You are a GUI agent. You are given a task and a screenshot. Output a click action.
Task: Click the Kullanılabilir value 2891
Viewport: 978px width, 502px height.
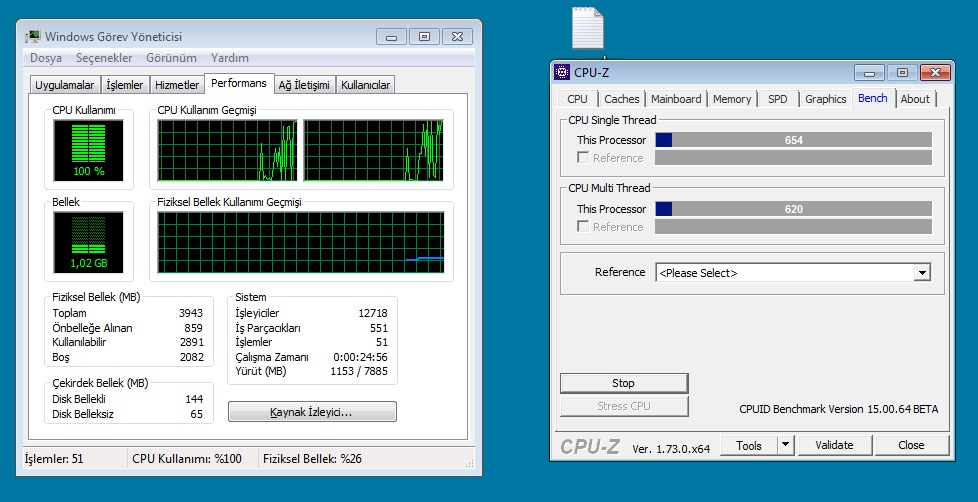[x=191, y=342]
